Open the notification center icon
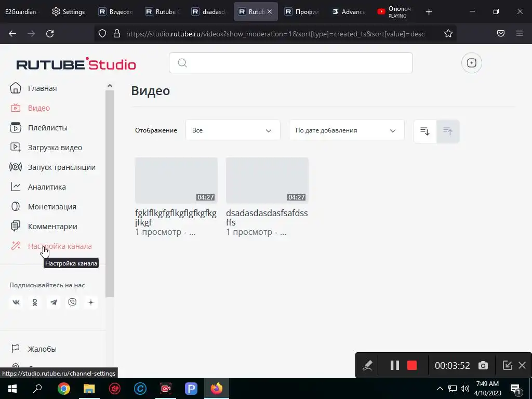Screen dimensions: 532x399 [515, 389]
